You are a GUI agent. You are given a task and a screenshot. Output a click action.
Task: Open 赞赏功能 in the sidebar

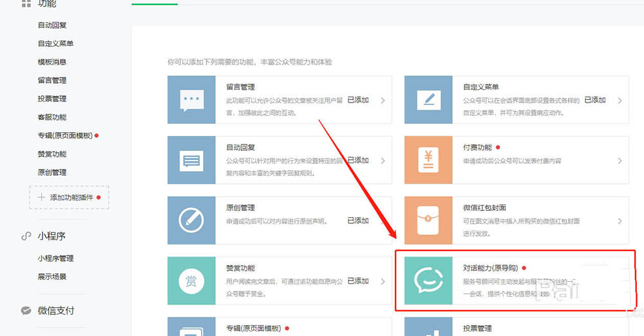click(52, 153)
